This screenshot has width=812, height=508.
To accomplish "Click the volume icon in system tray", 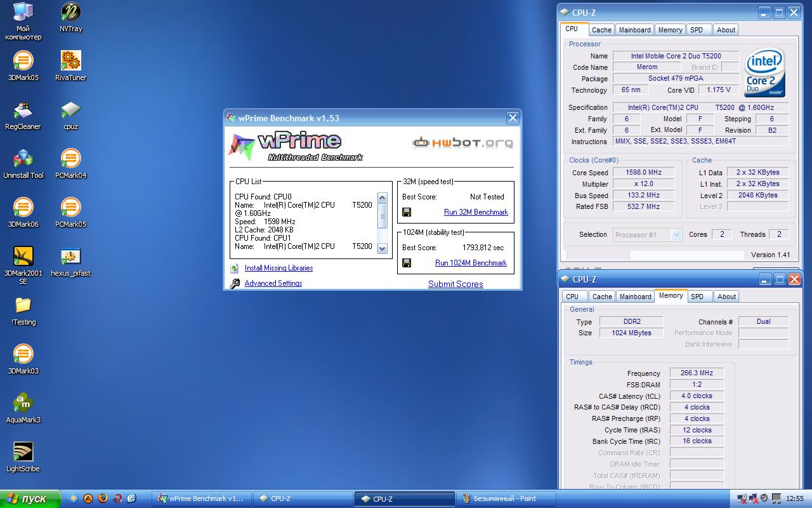I will click(764, 498).
